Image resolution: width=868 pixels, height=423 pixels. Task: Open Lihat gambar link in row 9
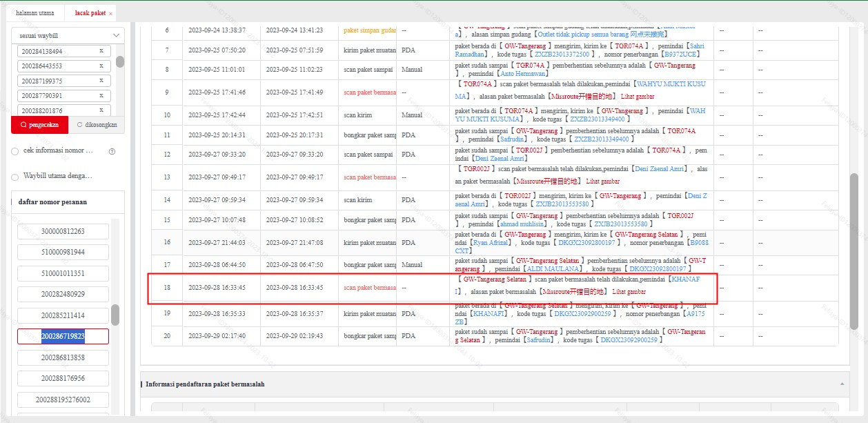pos(636,97)
